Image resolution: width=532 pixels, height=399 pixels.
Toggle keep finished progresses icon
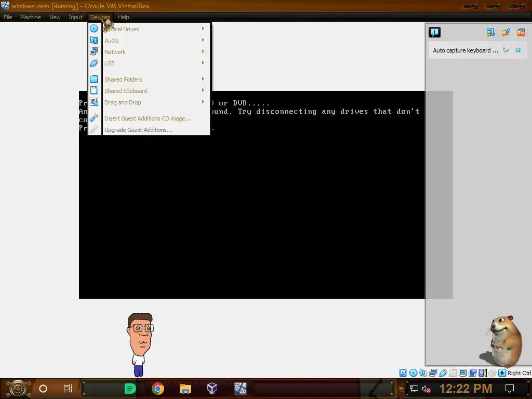point(506,32)
